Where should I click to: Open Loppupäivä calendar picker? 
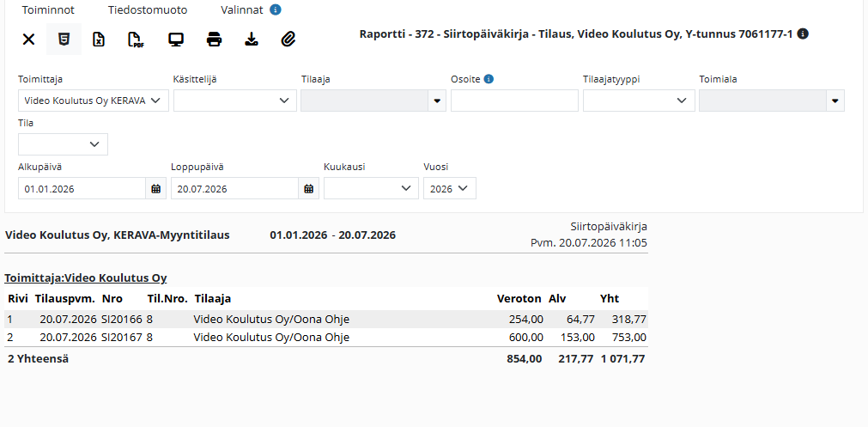click(x=309, y=189)
